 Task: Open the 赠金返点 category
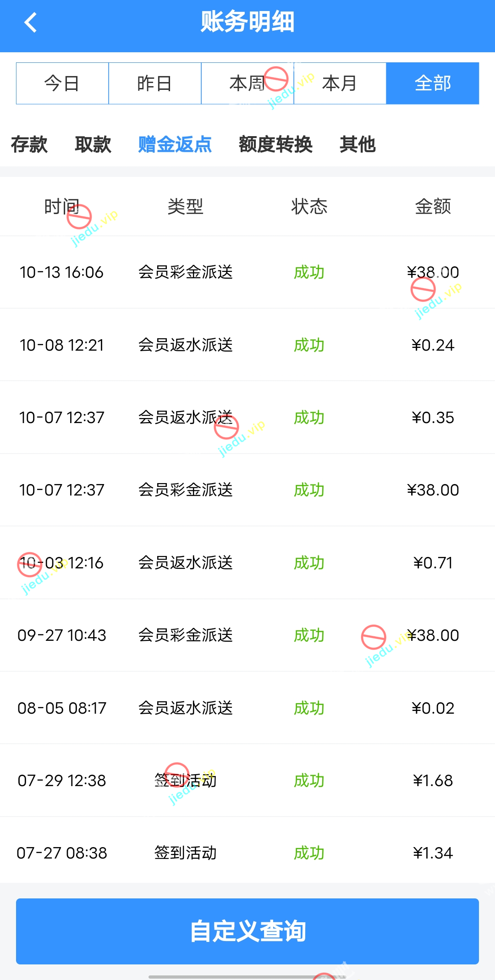pyautogui.click(x=175, y=144)
